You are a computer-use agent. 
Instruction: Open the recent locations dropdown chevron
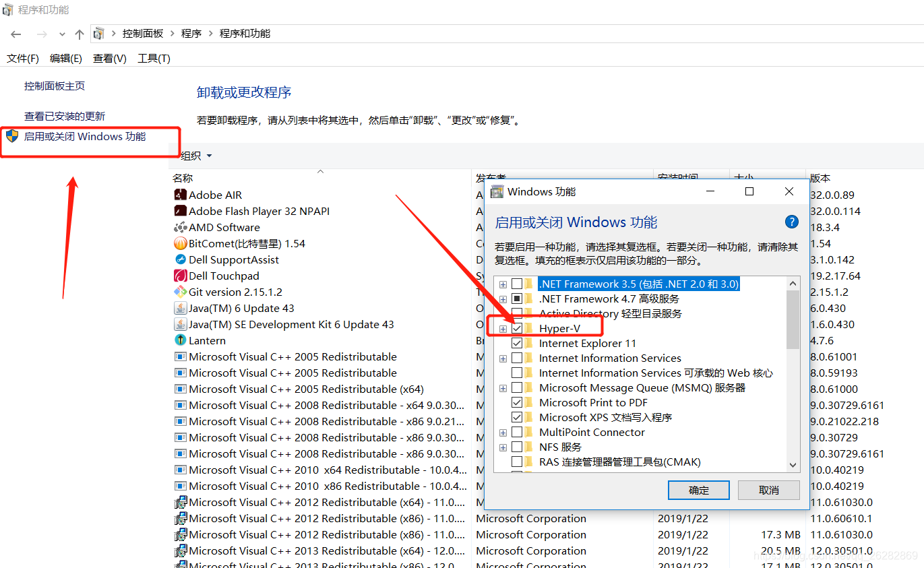point(62,34)
